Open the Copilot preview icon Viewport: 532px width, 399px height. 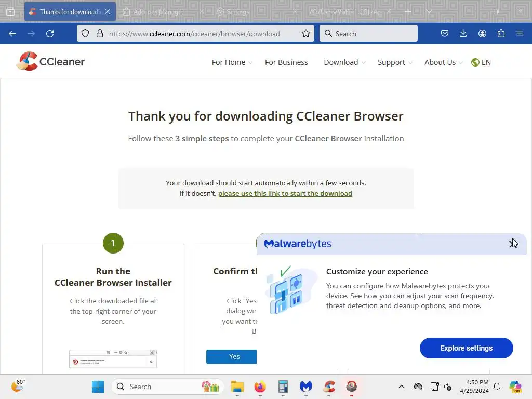[x=515, y=387]
